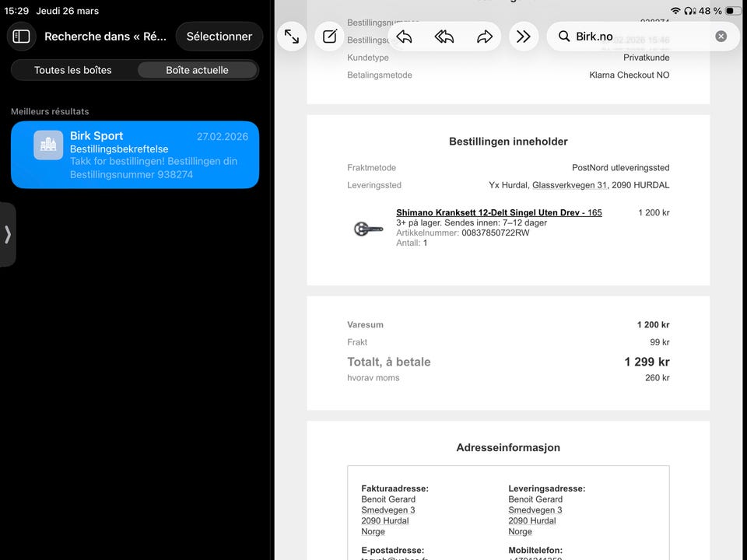
Task: Click the 260 kr moms amount
Action: point(658,378)
